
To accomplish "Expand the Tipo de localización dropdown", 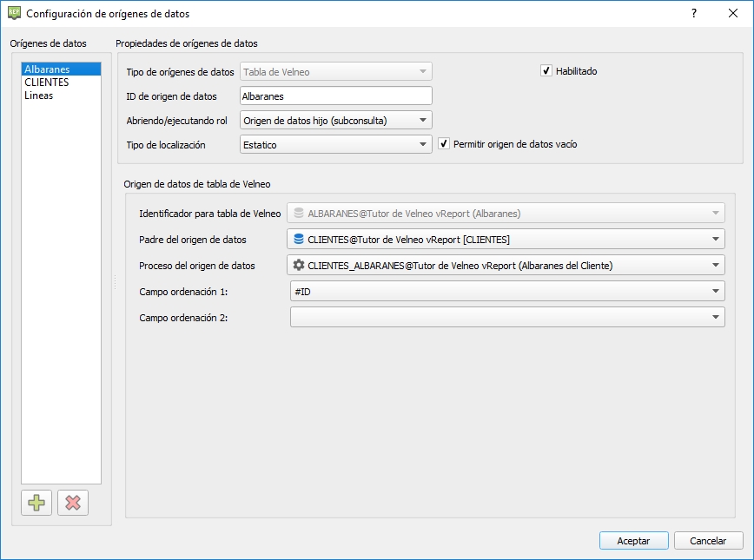I will 335,145.
